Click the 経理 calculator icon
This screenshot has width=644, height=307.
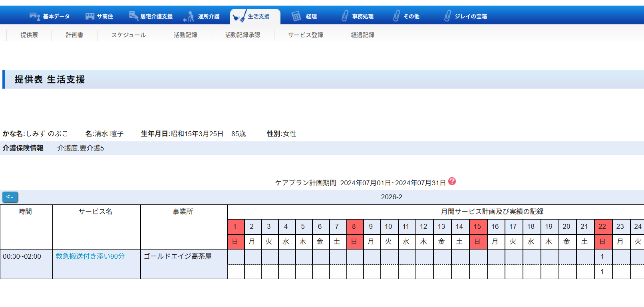[x=296, y=16]
